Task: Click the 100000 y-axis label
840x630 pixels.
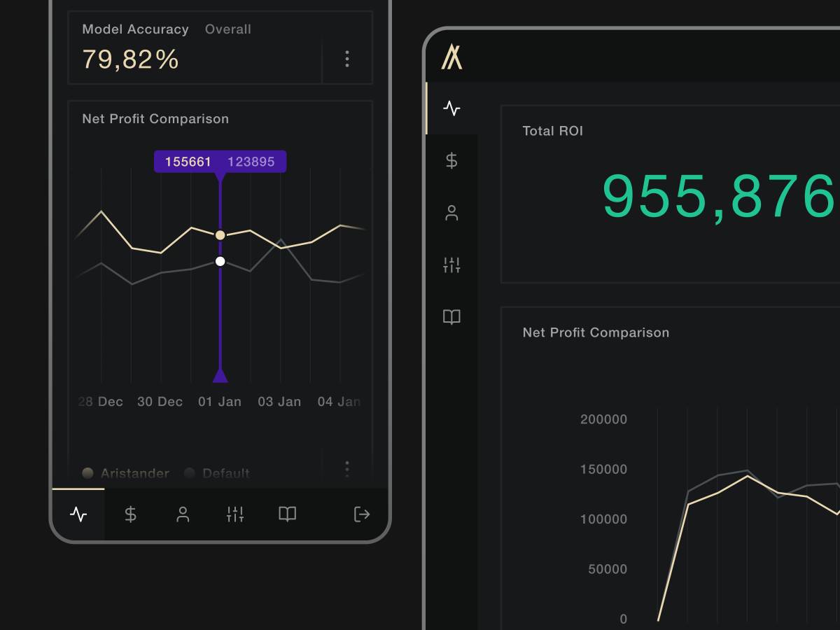Action: [x=604, y=519]
